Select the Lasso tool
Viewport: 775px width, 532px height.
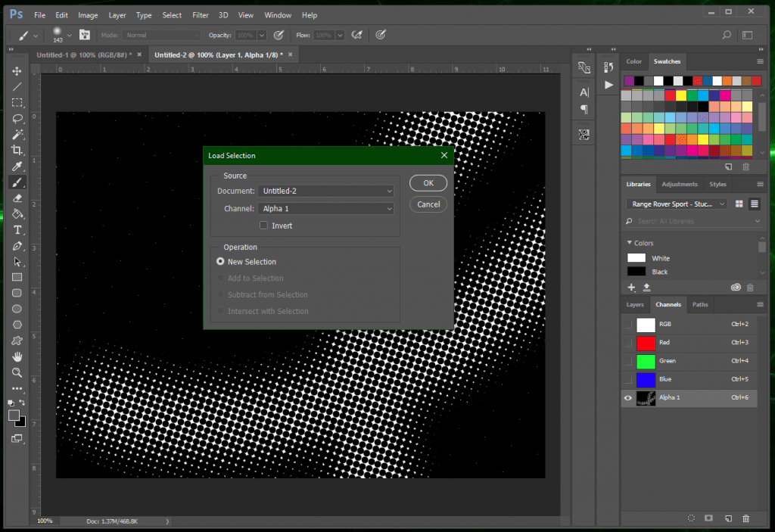[x=17, y=119]
